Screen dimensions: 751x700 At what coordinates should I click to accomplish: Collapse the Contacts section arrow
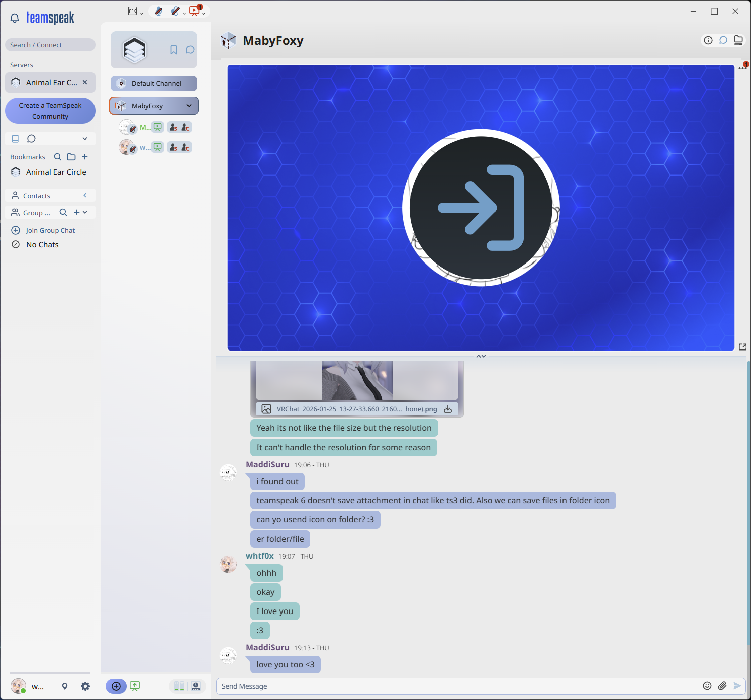[85, 195]
